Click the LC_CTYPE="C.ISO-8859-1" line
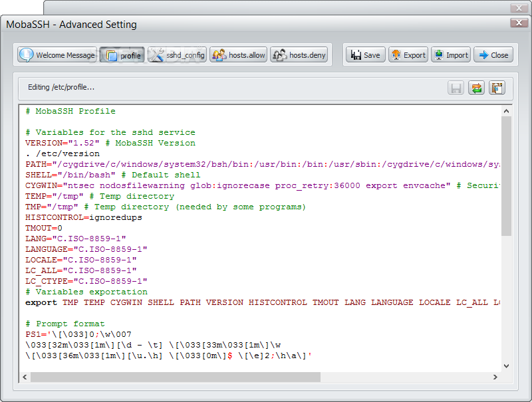This screenshot has width=532, height=402. pyautogui.click(x=86, y=281)
